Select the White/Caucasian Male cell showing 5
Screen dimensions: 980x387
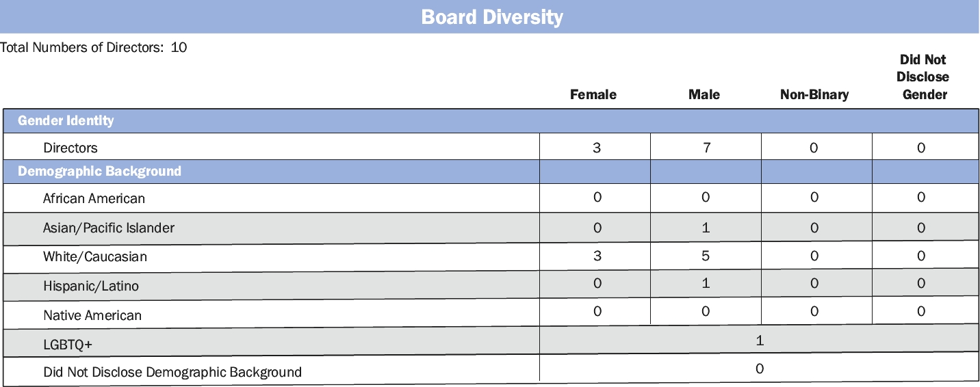[706, 256]
